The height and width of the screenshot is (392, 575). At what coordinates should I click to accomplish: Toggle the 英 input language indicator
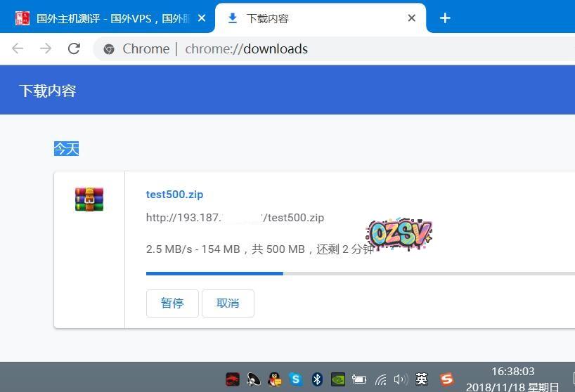coord(422,379)
